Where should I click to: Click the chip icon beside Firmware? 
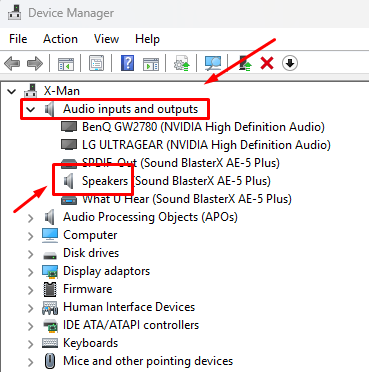(x=50, y=289)
